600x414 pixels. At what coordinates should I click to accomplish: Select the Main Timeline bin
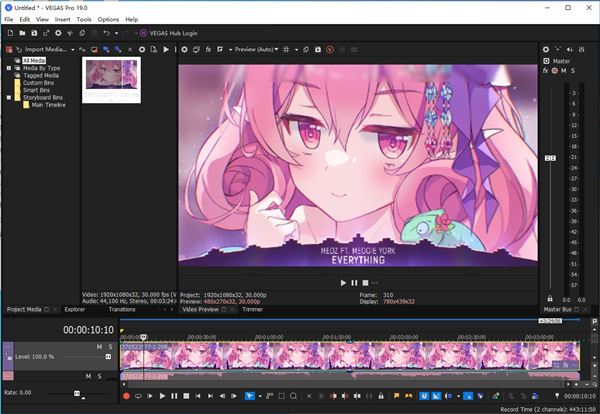pos(49,105)
